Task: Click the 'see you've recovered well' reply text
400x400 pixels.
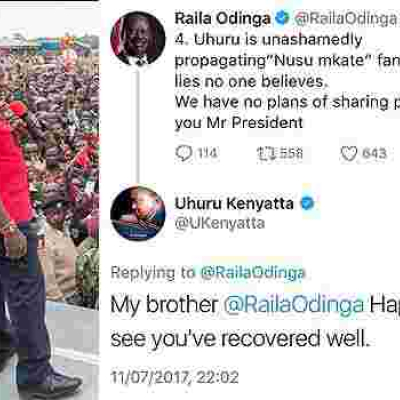Action: click(x=240, y=339)
